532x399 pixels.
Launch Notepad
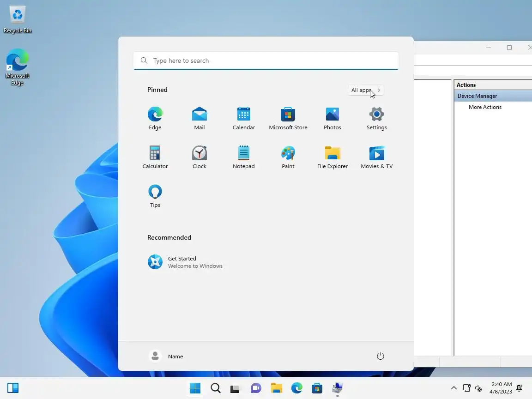click(244, 157)
